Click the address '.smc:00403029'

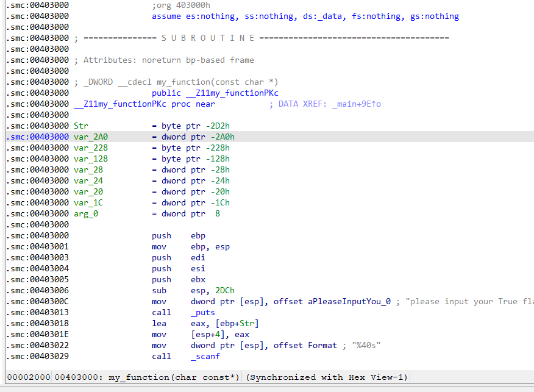pyautogui.click(x=37, y=356)
